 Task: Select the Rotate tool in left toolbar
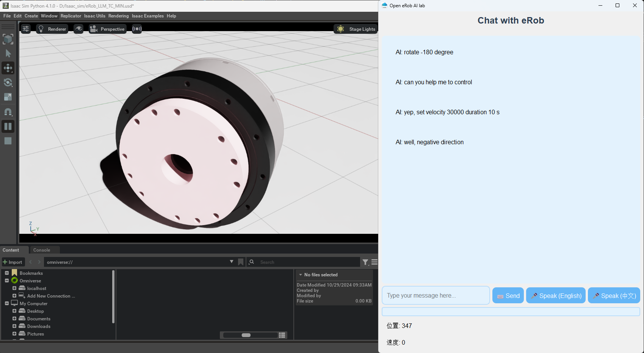pos(8,83)
